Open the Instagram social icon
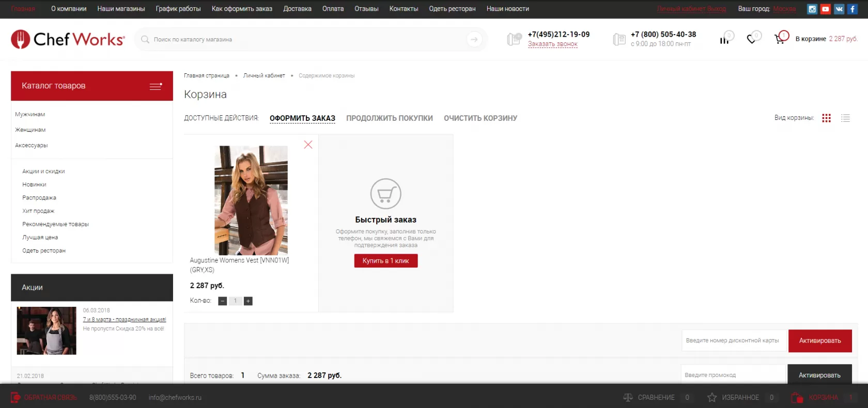This screenshot has height=408, width=868. tap(812, 9)
